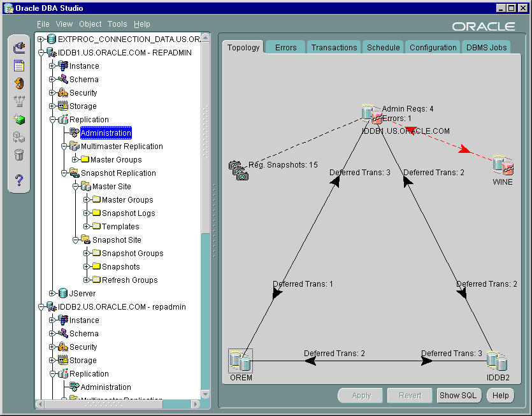Image resolution: width=532 pixels, height=416 pixels.
Task: Click the Apply button
Action: pos(361,396)
